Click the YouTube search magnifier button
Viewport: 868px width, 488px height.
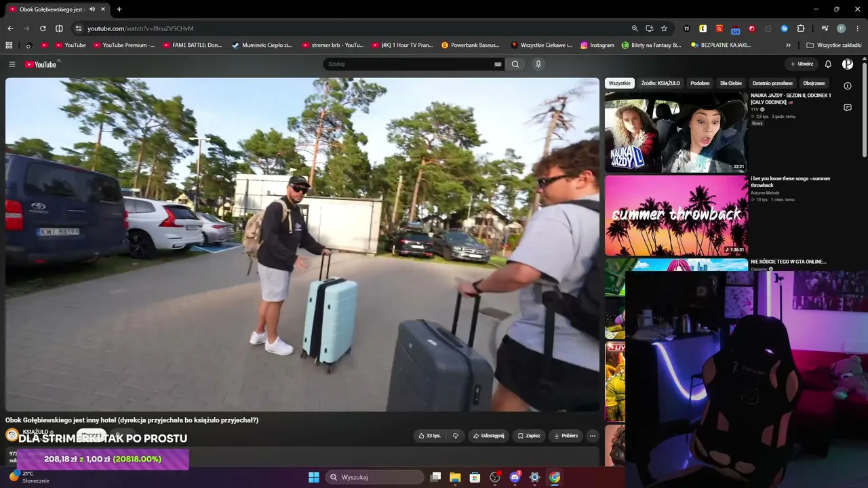click(515, 64)
